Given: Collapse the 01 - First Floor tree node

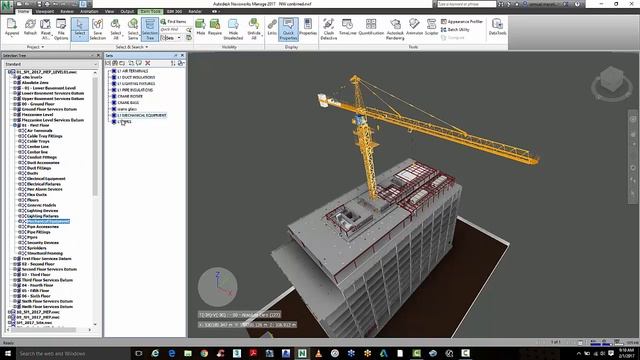Looking at the screenshot, I should click(x=14, y=125).
